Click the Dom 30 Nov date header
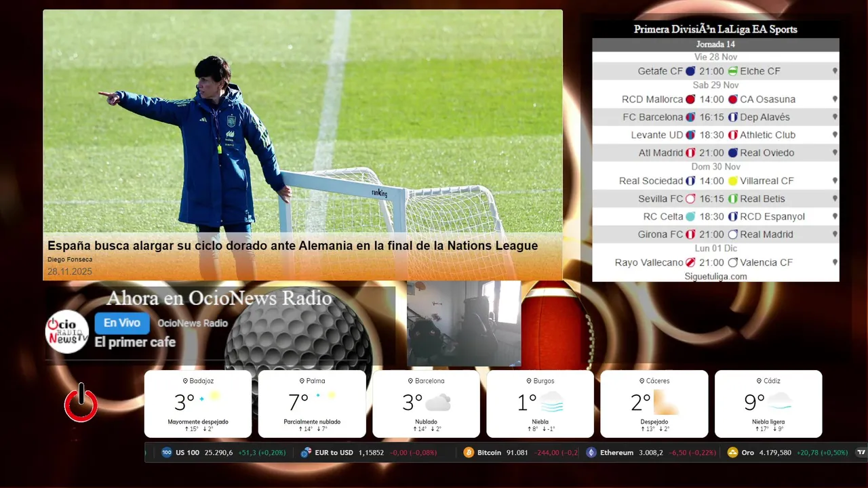 click(715, 167)
